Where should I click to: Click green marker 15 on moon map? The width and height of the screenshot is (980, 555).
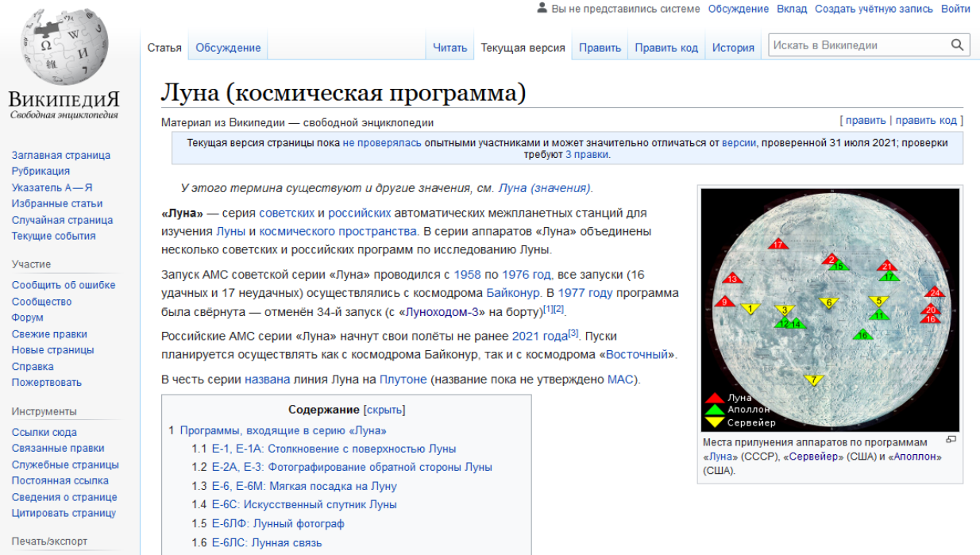pyautogui.click(x=838, y=266)
